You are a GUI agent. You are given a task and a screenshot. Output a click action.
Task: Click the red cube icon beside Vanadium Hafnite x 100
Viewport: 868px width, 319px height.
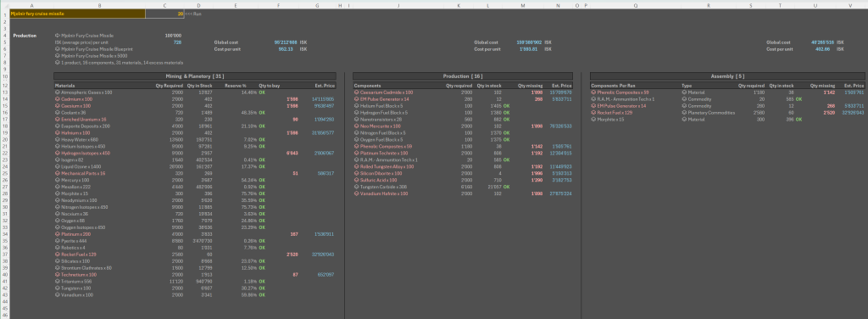(357, 193)
